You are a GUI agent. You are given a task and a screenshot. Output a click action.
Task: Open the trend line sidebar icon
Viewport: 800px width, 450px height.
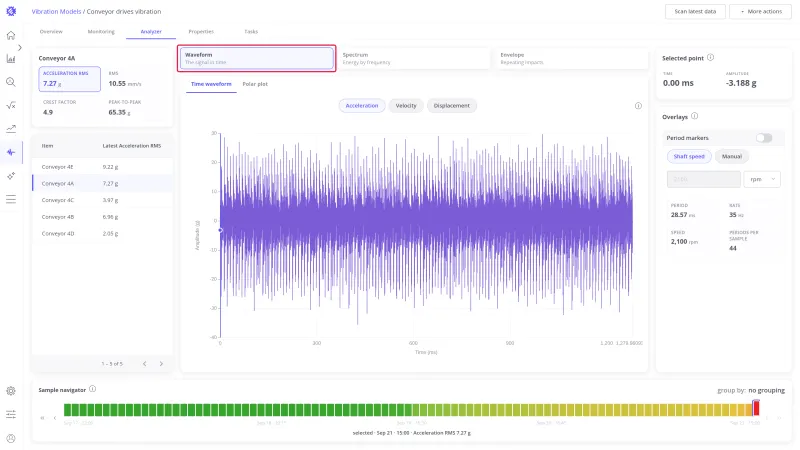click(x=11, y=129)
